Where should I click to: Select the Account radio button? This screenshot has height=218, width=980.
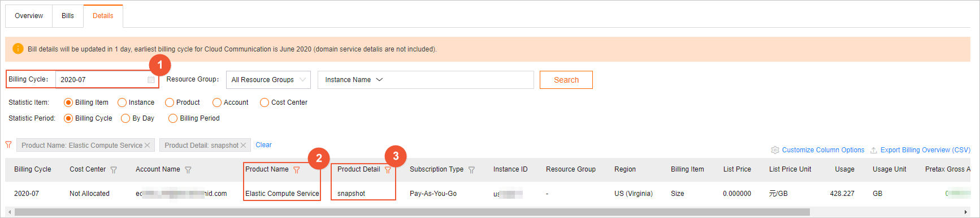(x=217, y=102)
